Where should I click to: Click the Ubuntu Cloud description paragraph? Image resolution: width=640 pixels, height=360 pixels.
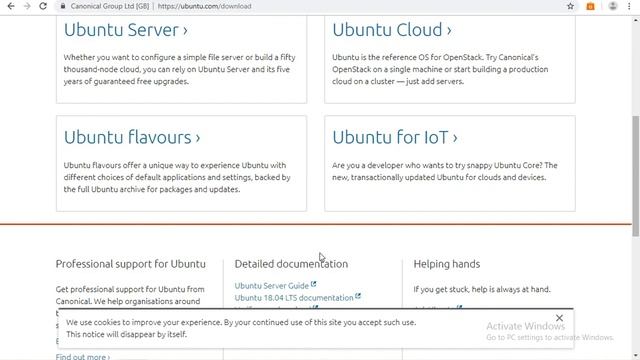[x=440, y=69]
